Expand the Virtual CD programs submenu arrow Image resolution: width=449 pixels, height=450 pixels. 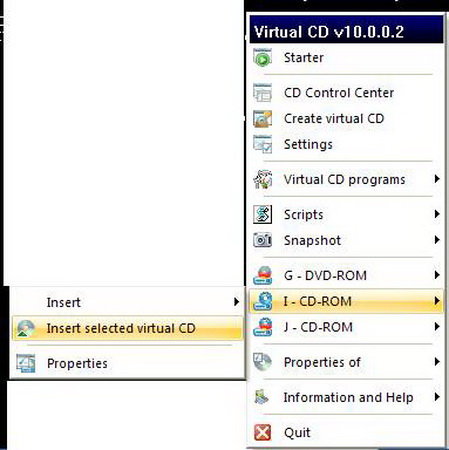(437, 179)
